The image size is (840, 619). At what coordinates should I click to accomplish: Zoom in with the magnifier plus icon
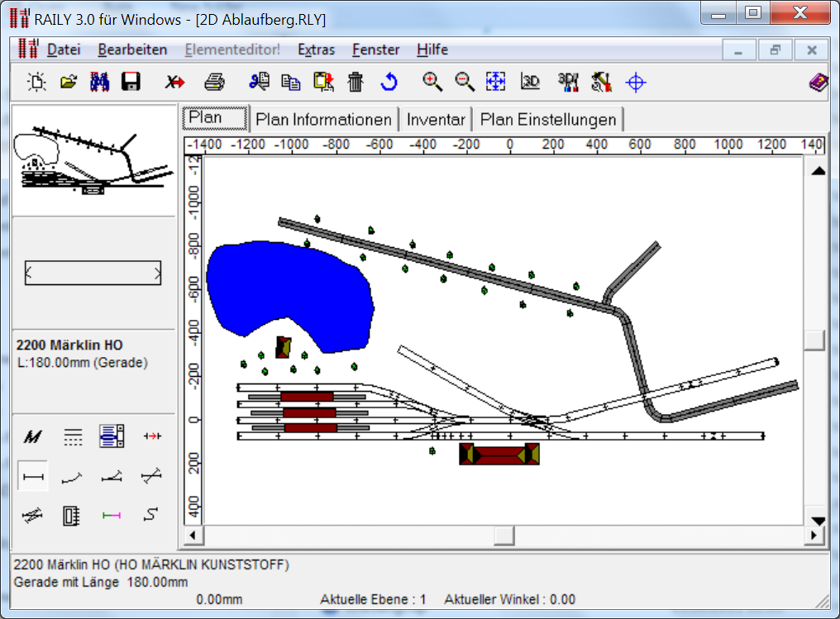[432, 82]
